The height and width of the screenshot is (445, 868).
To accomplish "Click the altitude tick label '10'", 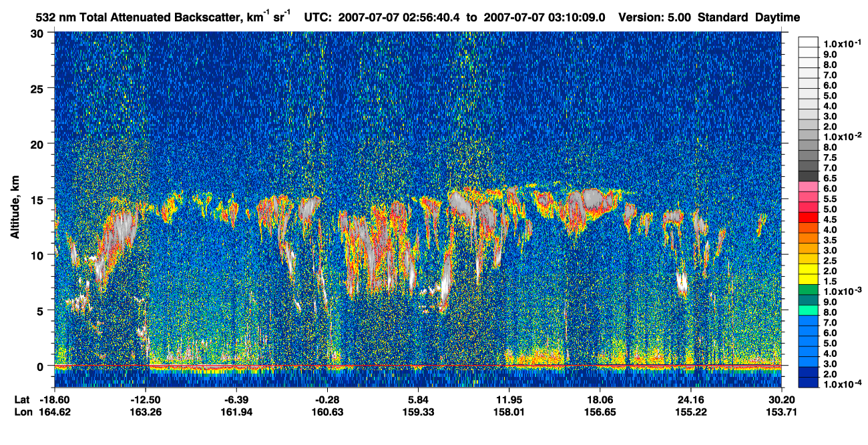I will click(39, 255).
